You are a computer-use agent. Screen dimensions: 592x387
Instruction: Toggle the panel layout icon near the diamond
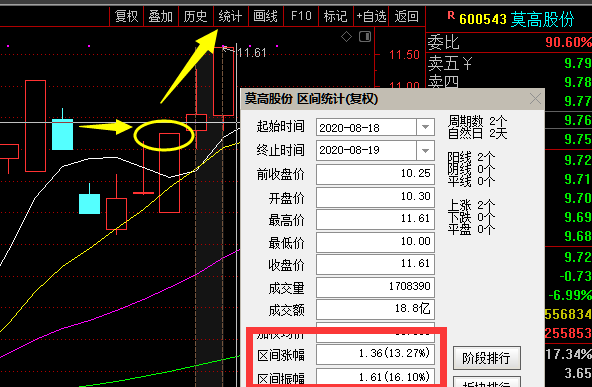365,37
